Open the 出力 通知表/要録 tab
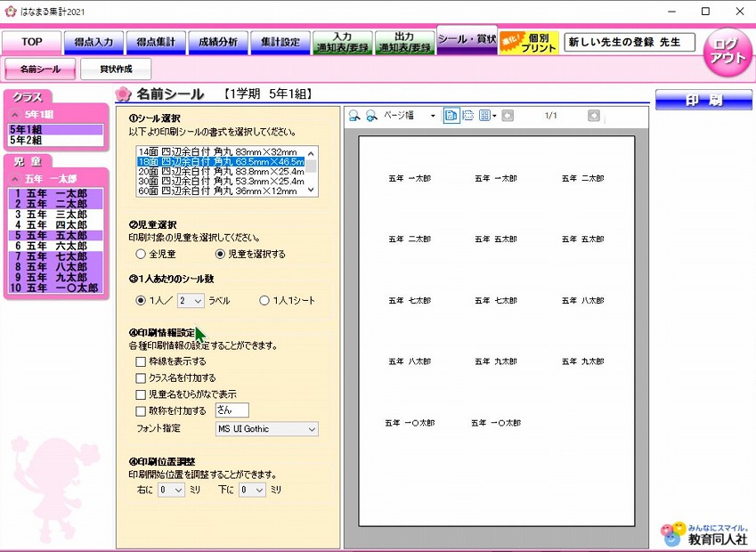The image size is (756, 552). tap(404, 43)
